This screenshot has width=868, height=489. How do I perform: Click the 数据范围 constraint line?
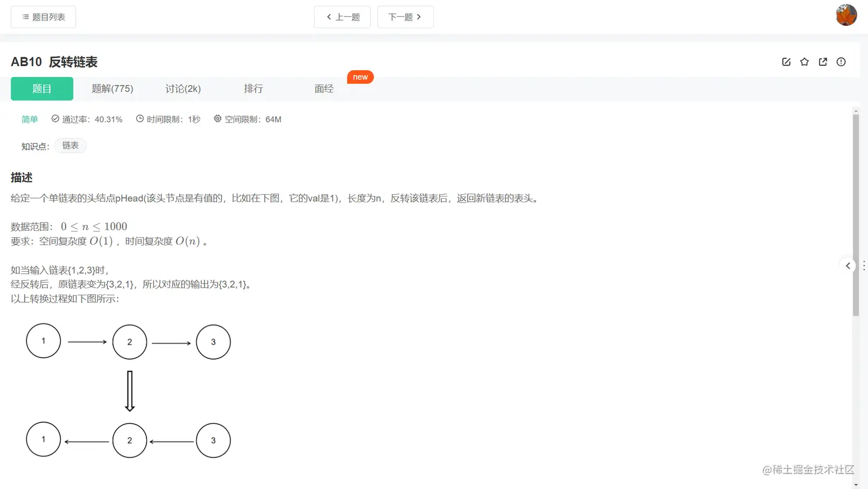pyautogui.click(x=69, y=226)
